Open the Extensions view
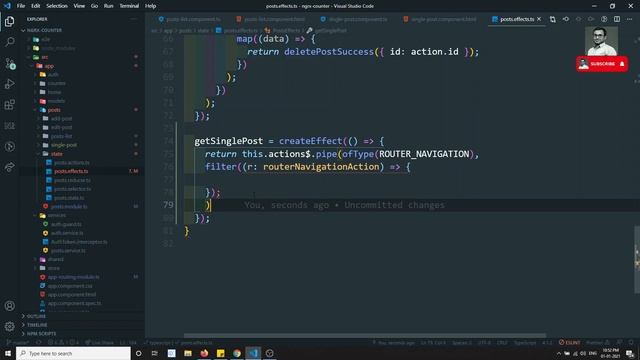The image size is (640, 360). 9,105
